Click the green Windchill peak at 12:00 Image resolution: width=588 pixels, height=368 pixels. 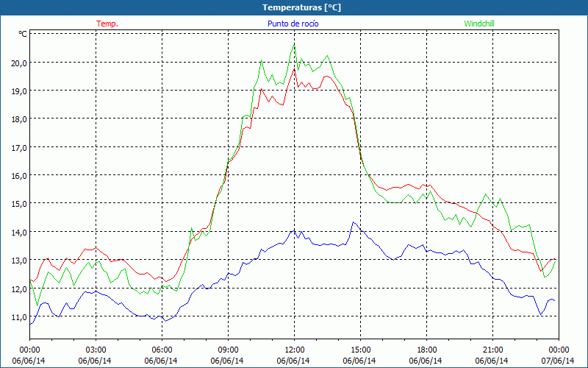coord(295,45)
